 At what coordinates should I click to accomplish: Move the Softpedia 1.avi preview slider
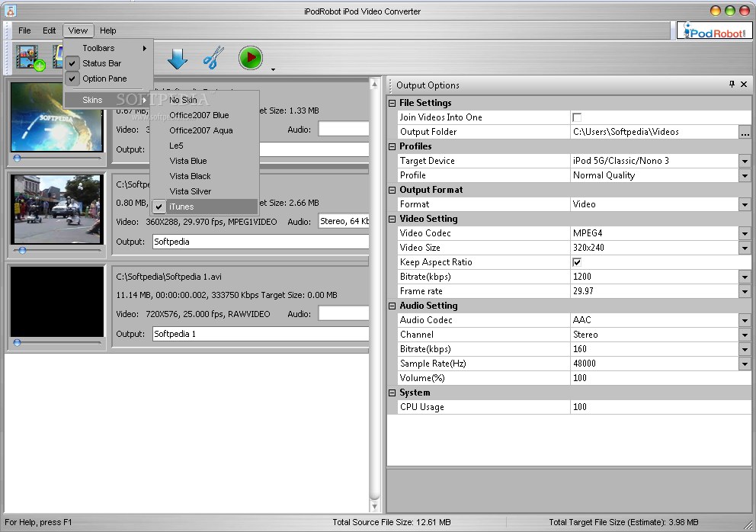click(x=18, y=342)
